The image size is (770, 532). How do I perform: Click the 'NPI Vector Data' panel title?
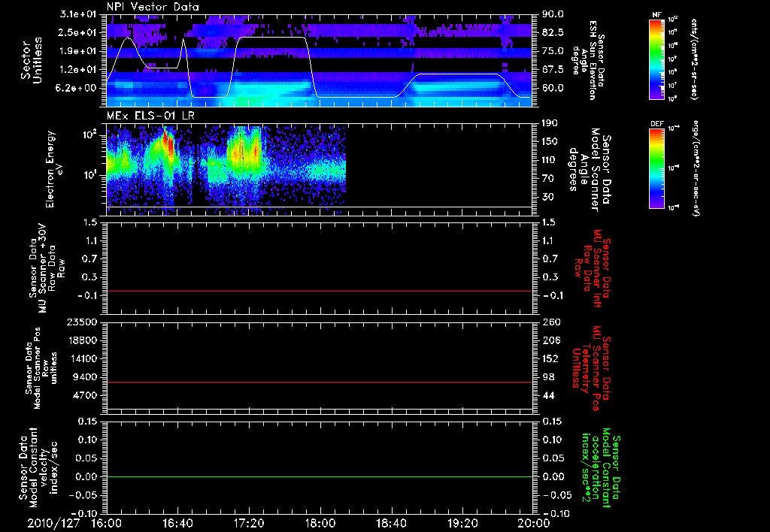click(x=153, y=7)
